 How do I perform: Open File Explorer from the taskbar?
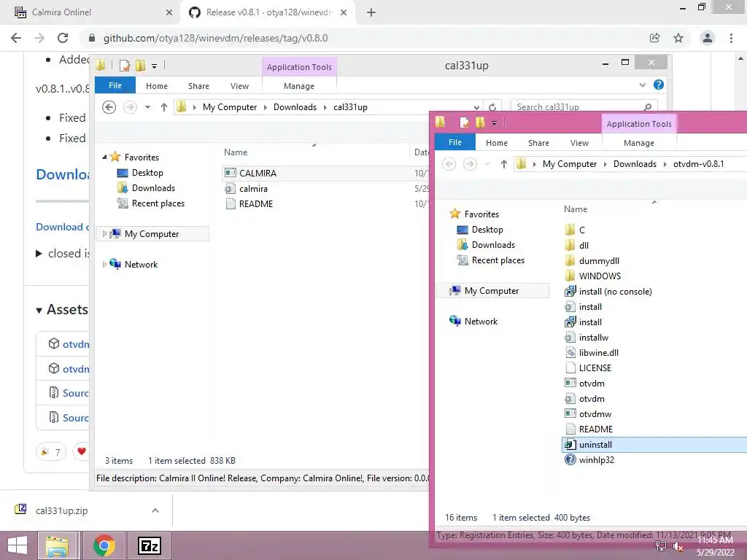57,545
